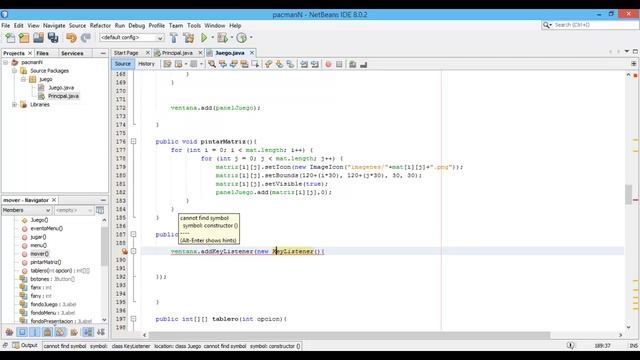640x360 pixels.
Task: Open the History view of Juego.java
Action: [x=146, y=64]
